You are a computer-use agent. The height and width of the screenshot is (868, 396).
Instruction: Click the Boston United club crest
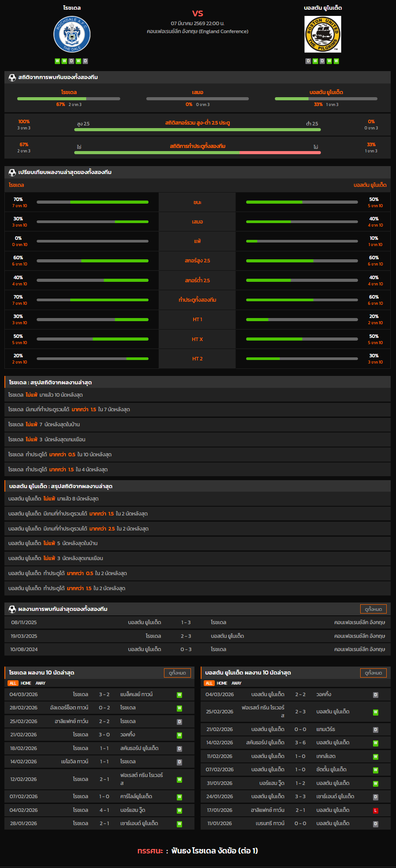tap(323, 34)
